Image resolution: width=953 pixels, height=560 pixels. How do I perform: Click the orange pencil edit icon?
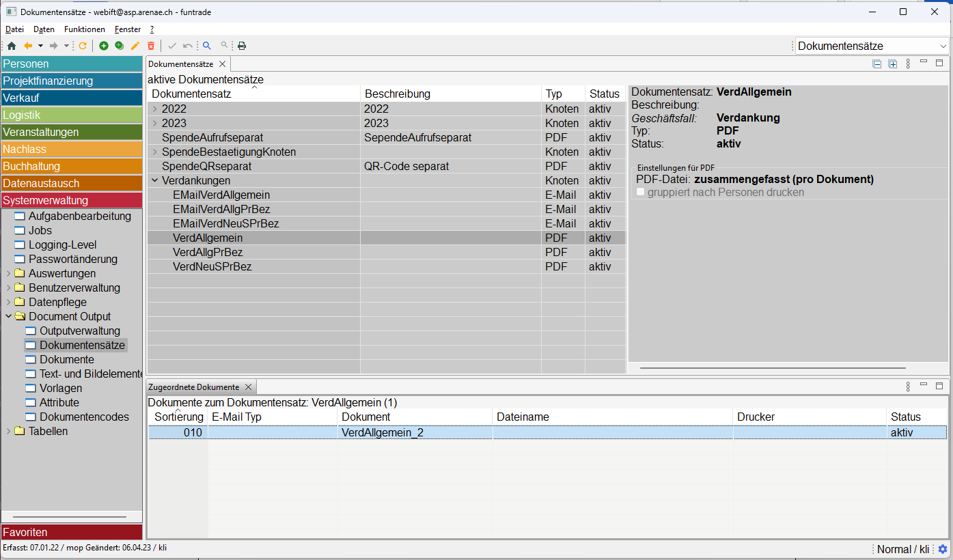tap(135, 46)
